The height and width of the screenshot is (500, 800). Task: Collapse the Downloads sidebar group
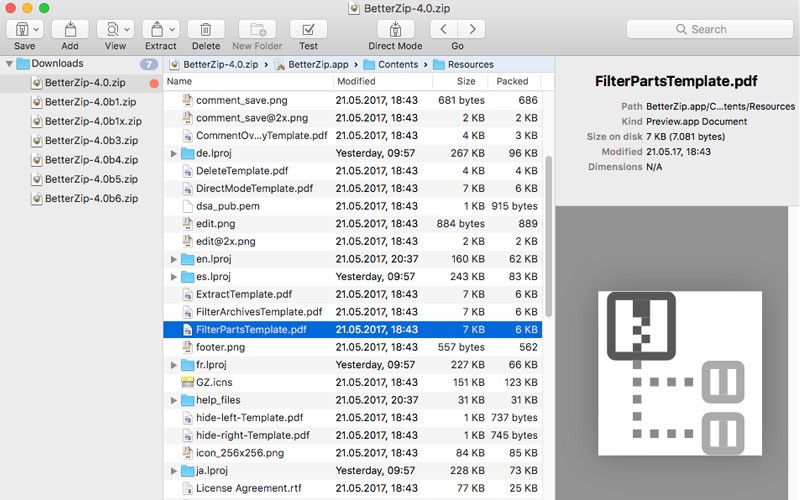(x=9, y=64)
